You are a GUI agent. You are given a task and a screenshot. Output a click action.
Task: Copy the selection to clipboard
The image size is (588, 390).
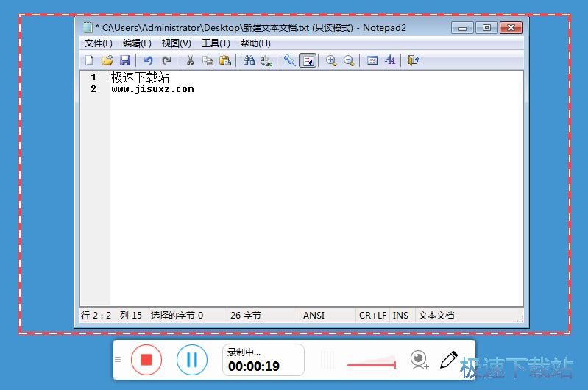[208, 60]
